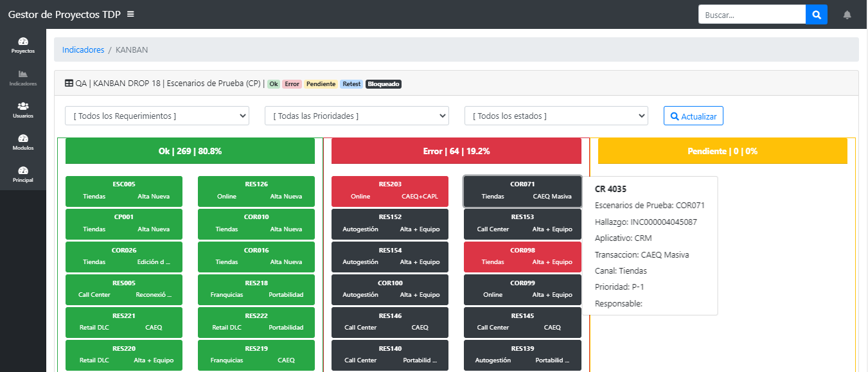Click the yellow Pendiente legend badge
The height and width of the screenshot is (372, 868).
click(321, 84)
